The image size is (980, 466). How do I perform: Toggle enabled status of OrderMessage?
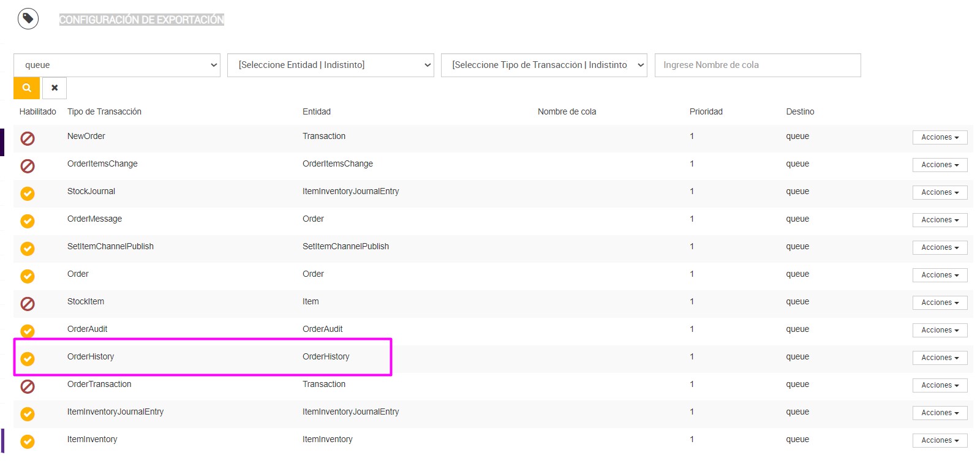pos(28,221)
